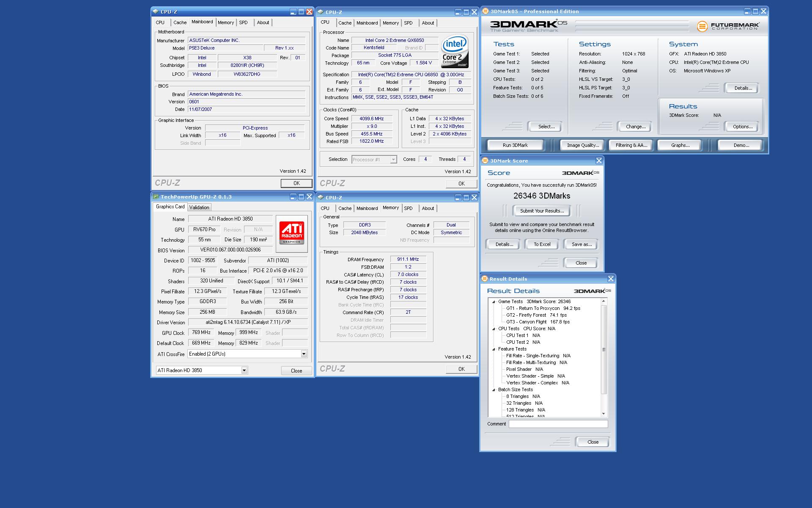Collapse the Game Tests tree node
The width and height of the screenshot is (812, 508).
tap(494, 302)
